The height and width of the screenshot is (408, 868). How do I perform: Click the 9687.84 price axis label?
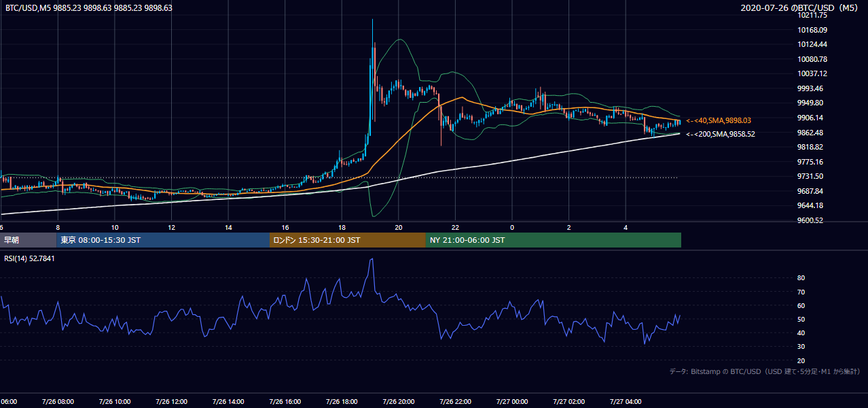pyautogui.click(x=810, y=191)
